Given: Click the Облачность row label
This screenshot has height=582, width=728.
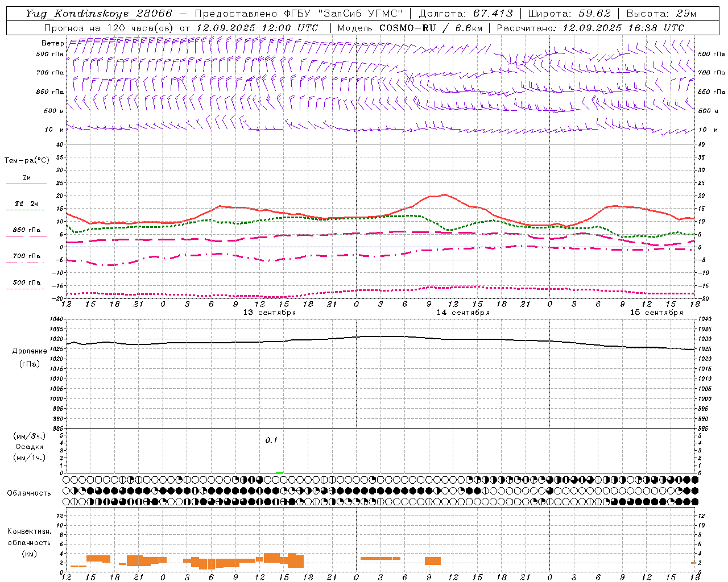Looking at the screenshot, I should (29, 493).
